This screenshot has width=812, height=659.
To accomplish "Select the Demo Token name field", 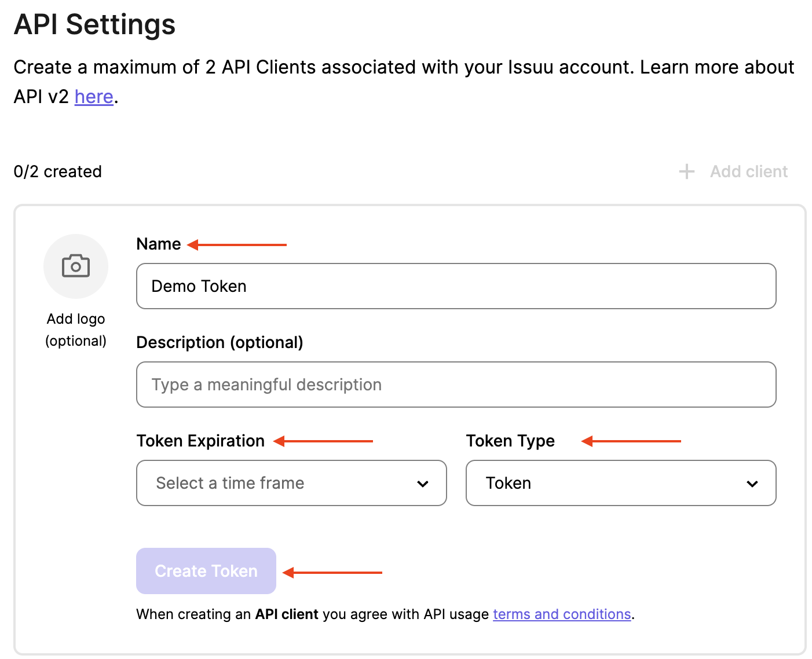I will point(456,286).
